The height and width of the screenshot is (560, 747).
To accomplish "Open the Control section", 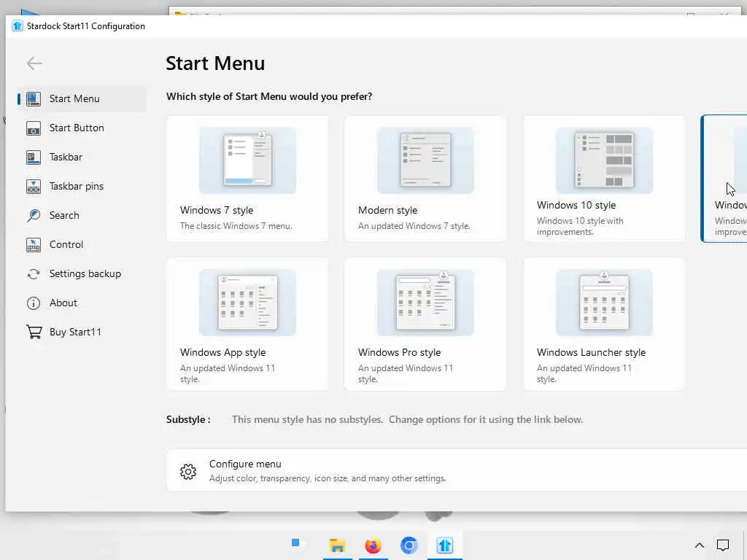I will [82, 245].
